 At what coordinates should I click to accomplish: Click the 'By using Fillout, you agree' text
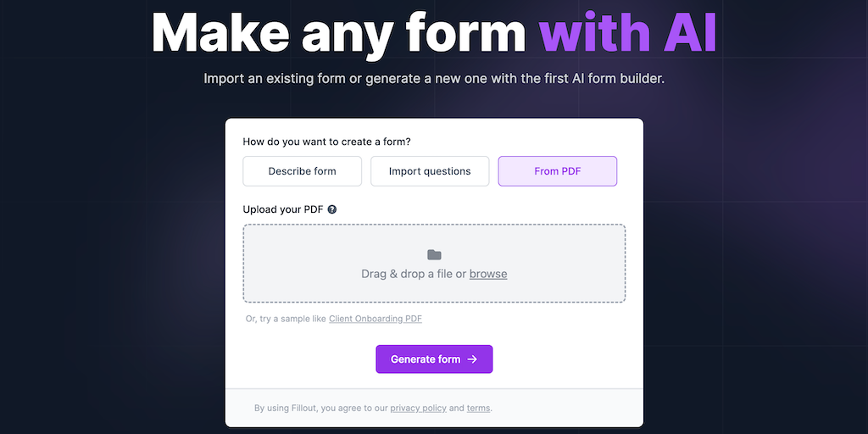pos(320,408)
